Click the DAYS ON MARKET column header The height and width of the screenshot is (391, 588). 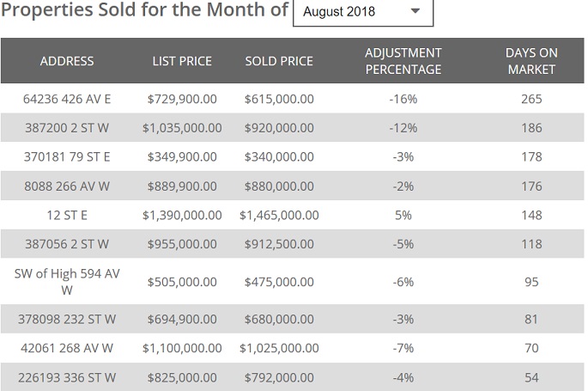click(x=531, y=61)
